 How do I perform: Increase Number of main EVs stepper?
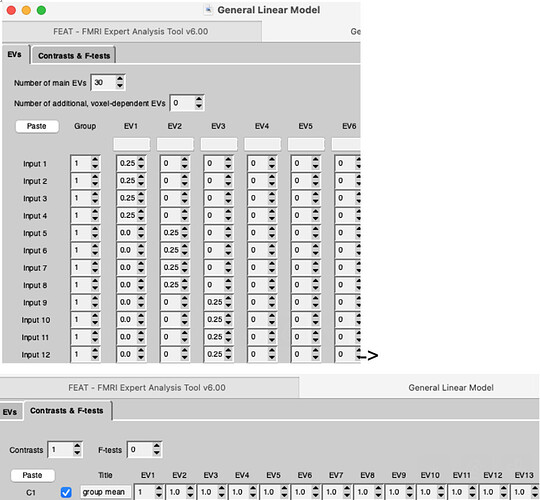click(120, 79)
